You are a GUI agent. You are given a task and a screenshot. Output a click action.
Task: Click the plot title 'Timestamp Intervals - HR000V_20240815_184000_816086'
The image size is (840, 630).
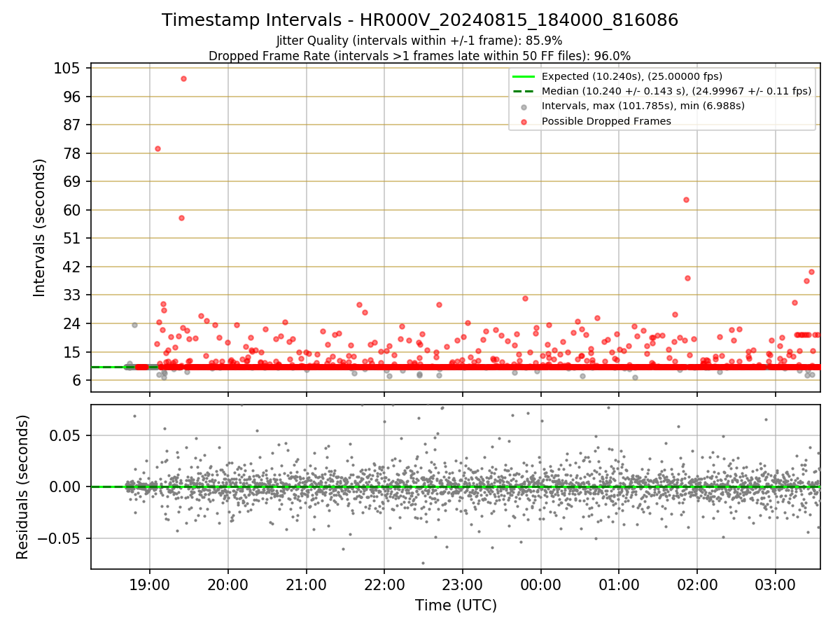[420, 20]
